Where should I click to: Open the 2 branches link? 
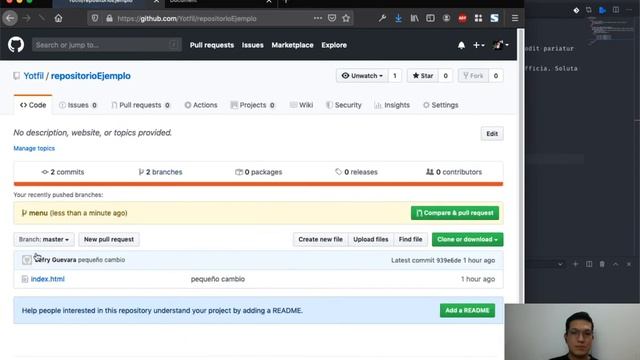[160, 172]
